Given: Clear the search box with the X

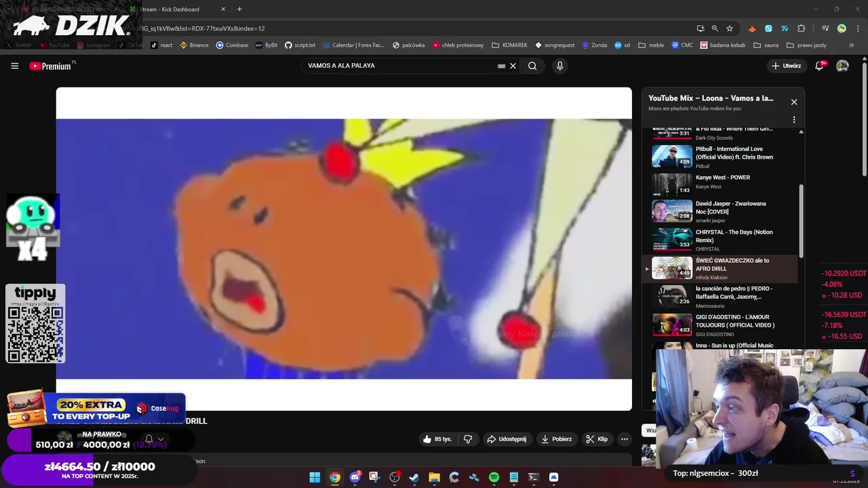Looking at the screenshot, I should pyautogui.click(x=513, y=66).
